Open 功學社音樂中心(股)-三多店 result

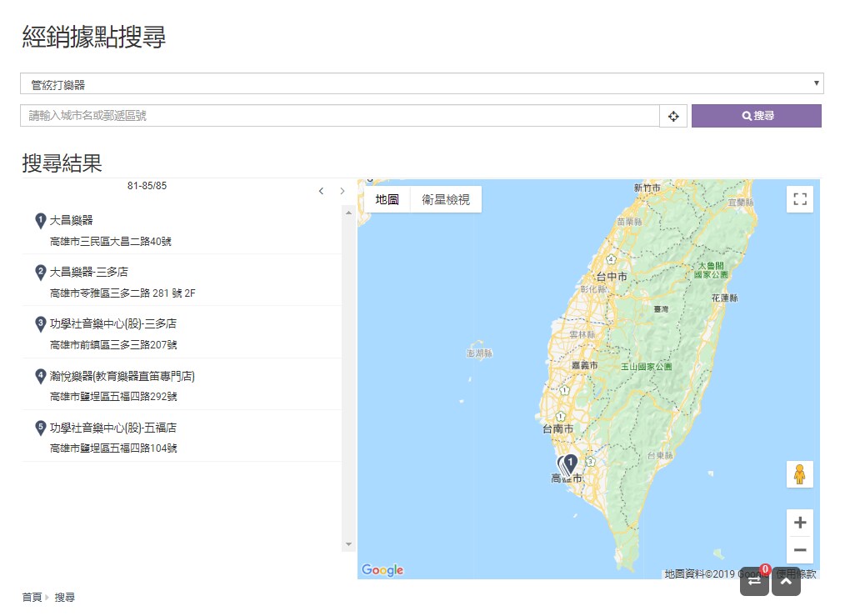(x=113, y=323)
